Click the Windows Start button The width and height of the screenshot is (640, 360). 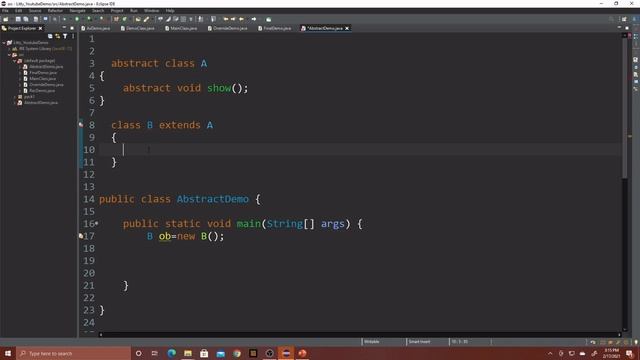click(x=8, y=353)
